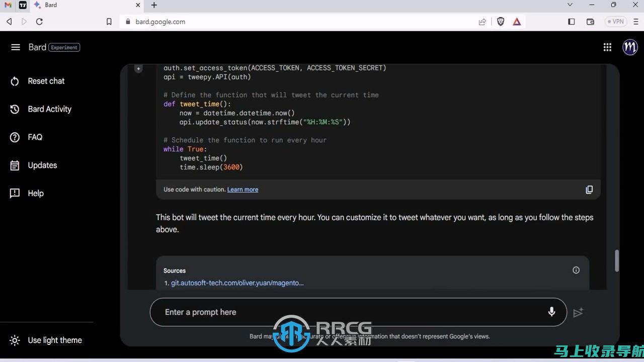Open the FAQ page
The width and height of the screenshot is (644, 362).
tap(35, 137)
